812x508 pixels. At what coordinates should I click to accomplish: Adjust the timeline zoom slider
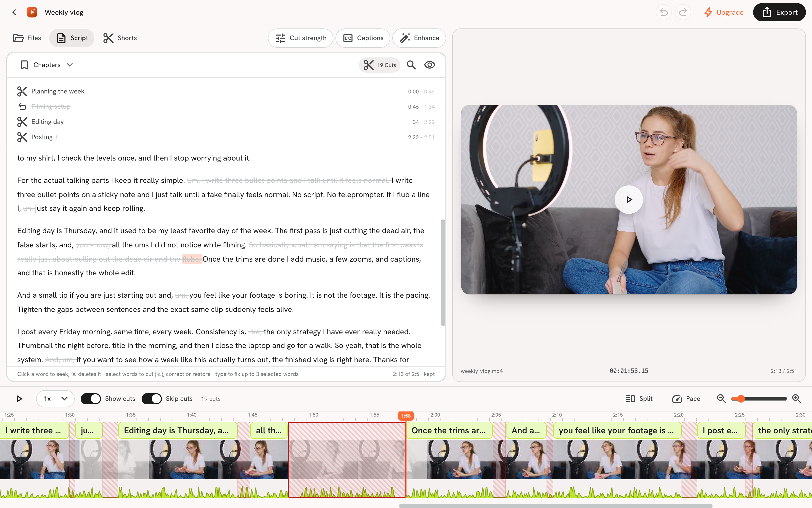[759, 399]
